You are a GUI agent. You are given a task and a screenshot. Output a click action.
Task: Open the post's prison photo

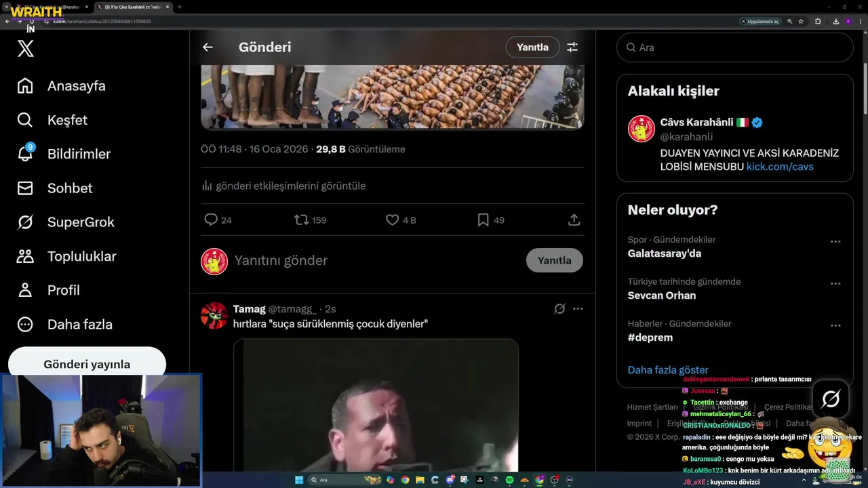(x=392, y=96)
